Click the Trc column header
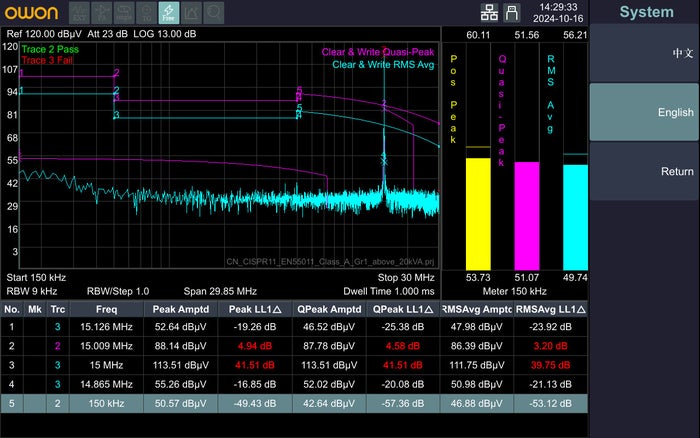The width and height of the screenshot is (700, 438). click(58, 309)
